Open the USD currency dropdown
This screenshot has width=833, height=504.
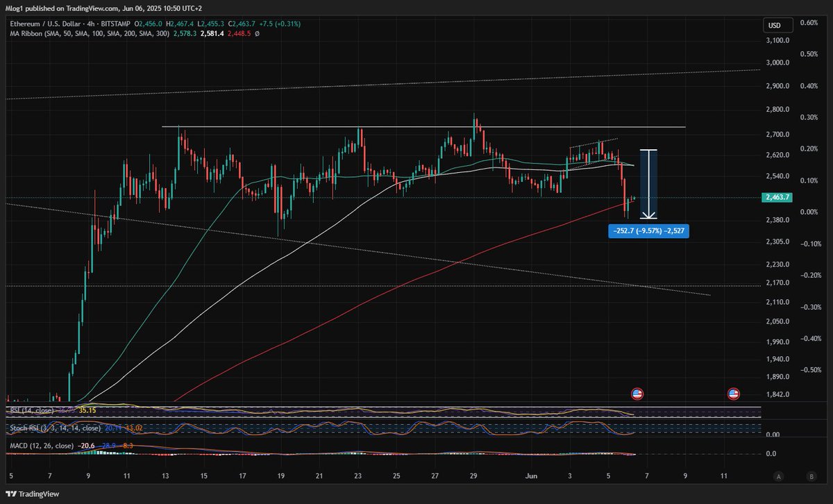[774, 26]
